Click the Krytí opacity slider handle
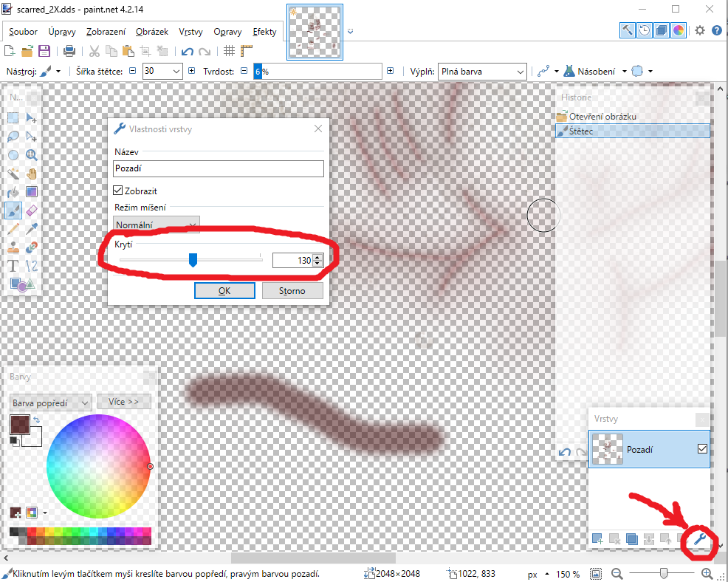Image resolution: width=728 pixels, height=582 pixels. pyautogui.click(x=193, y=260)
